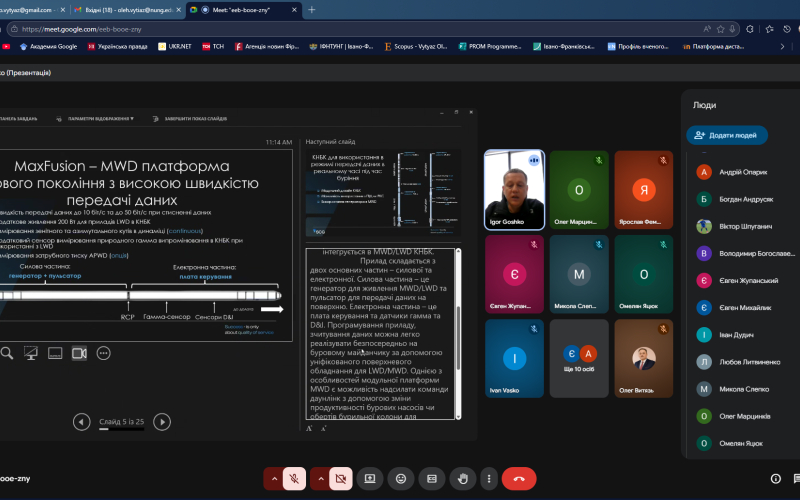
Task: Select Микола Слепко in people list
Action: [742, 389]
